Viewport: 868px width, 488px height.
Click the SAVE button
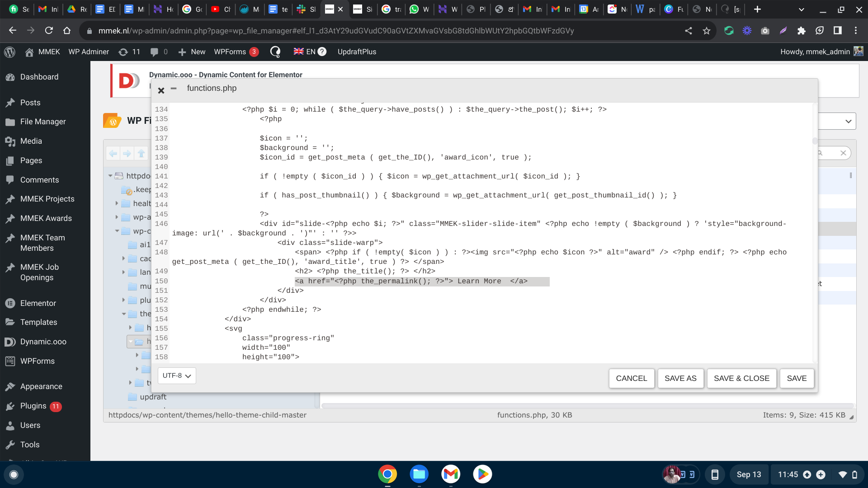click(797, 378)
